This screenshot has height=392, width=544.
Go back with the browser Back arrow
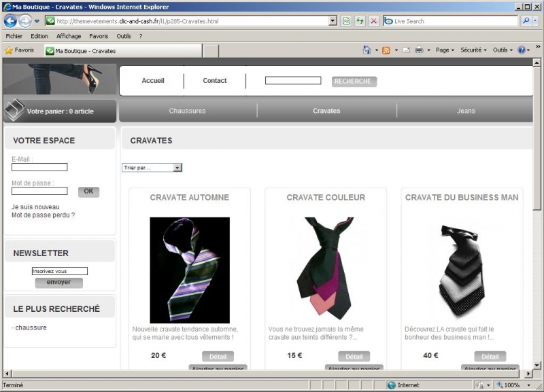click(x=10, y=21)
